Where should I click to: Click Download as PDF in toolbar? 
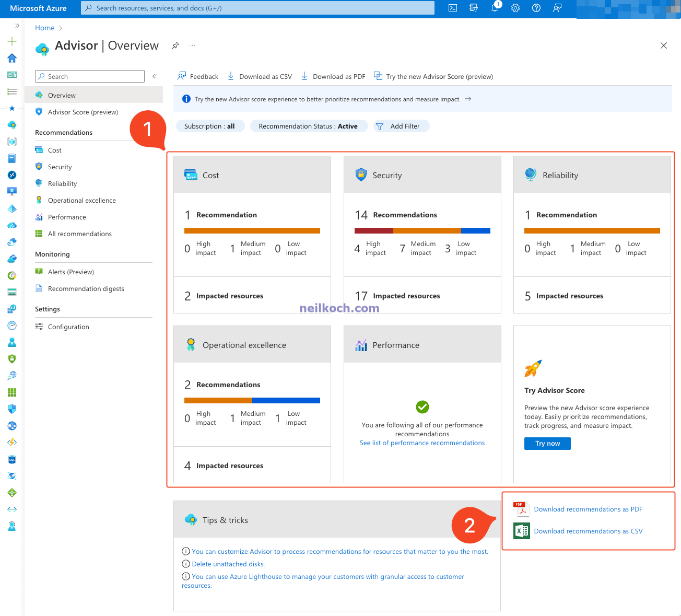click(333, 76)
